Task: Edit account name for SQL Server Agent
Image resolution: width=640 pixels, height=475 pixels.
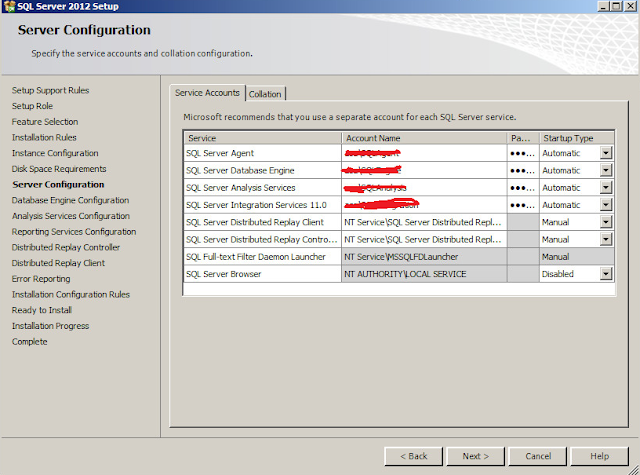Action: coord(424,153)
